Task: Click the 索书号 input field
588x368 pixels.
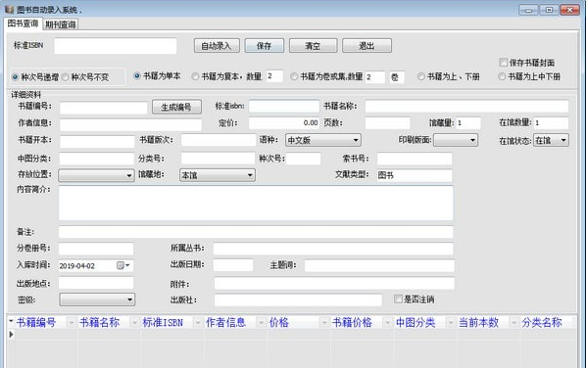Action: [415, 159]
